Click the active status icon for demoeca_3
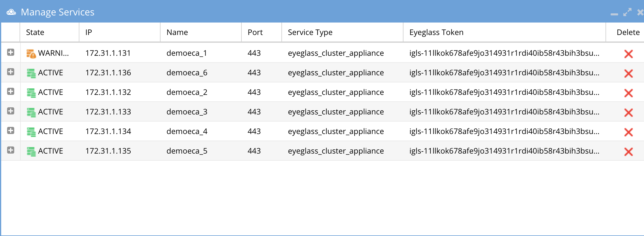This screenshot has height=236, width=644. [31, 112]
